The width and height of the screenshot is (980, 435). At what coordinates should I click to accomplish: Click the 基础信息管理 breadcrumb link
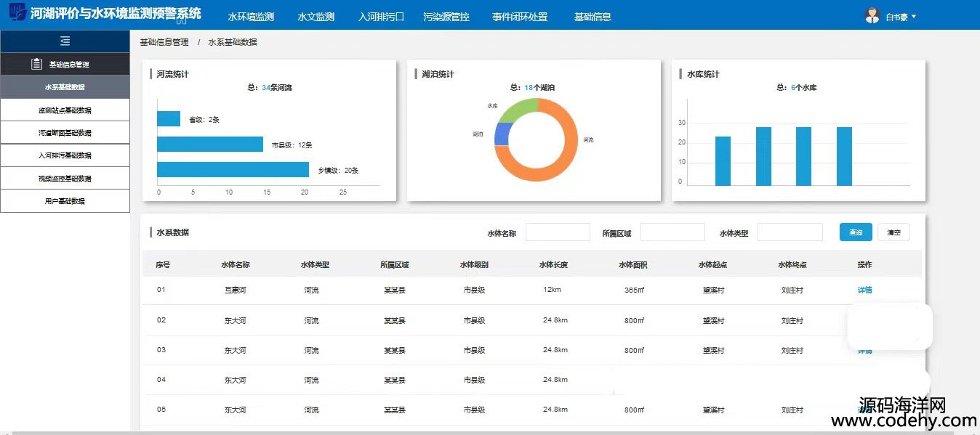pyautogui.click(x=164, y=42)
